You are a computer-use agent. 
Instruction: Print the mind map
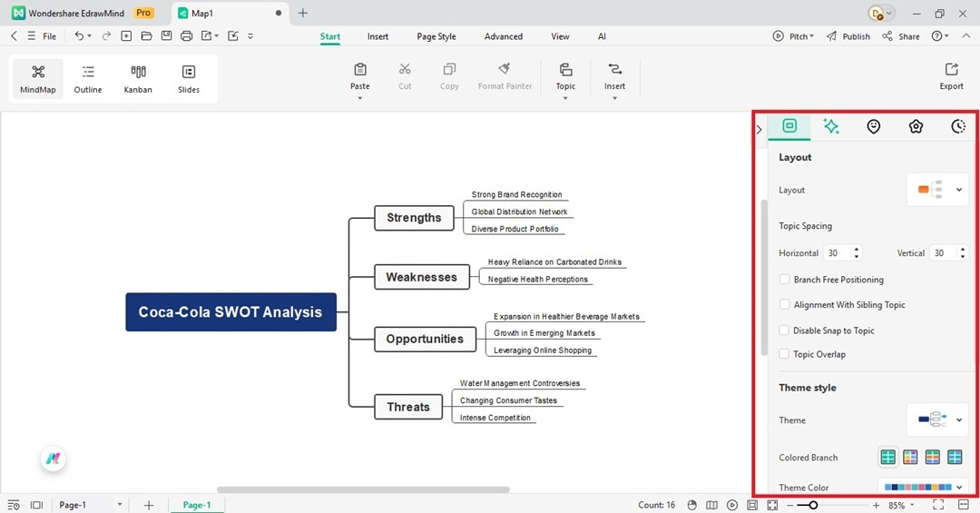click(x=186, y=36)
